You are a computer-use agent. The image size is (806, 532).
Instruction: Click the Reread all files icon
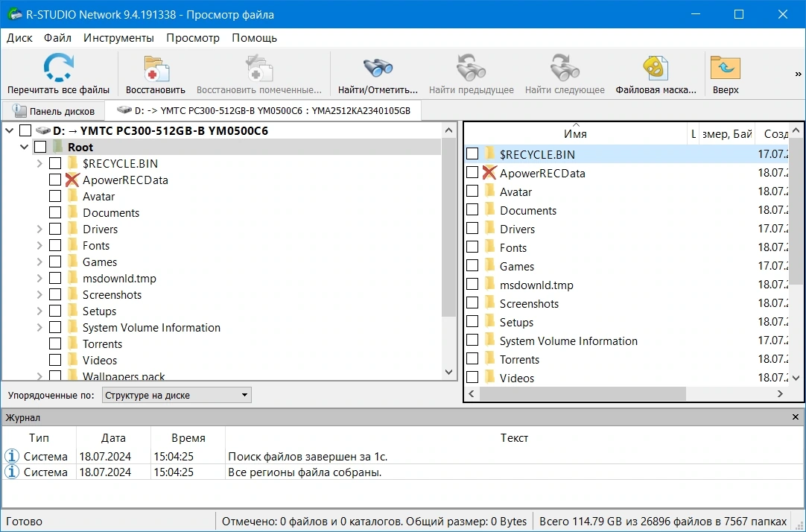pyautogui.click(x=58, y=68)
